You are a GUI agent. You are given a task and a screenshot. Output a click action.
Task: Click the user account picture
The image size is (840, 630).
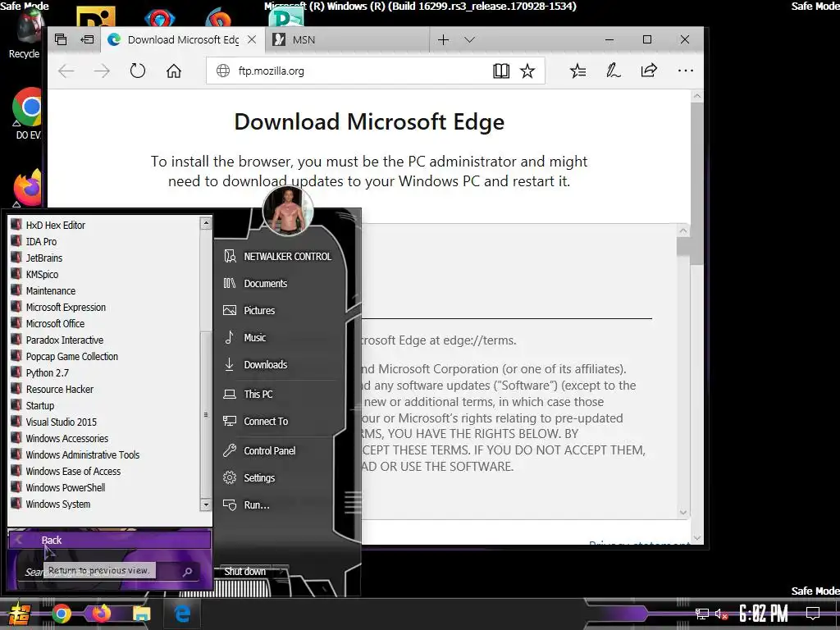coord(288,211)
